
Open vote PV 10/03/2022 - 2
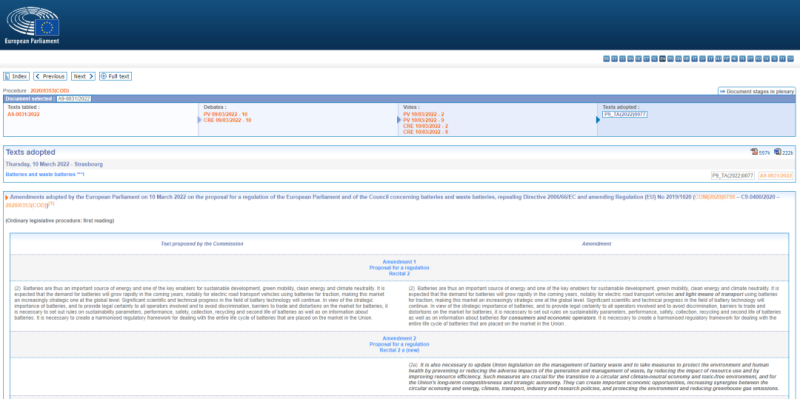tap(423, 114)
